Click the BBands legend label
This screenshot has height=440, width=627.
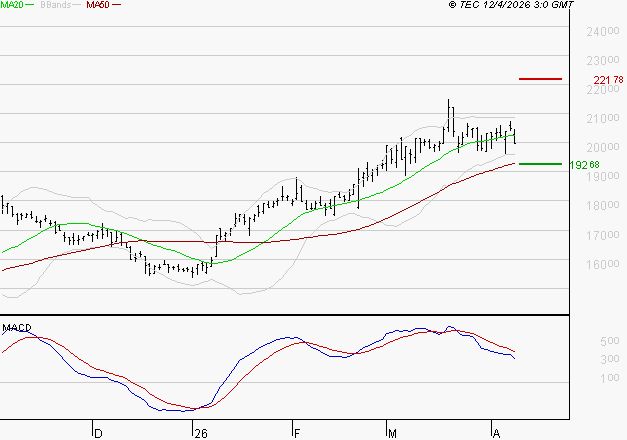pyautogui.click(x=56, y=5)
